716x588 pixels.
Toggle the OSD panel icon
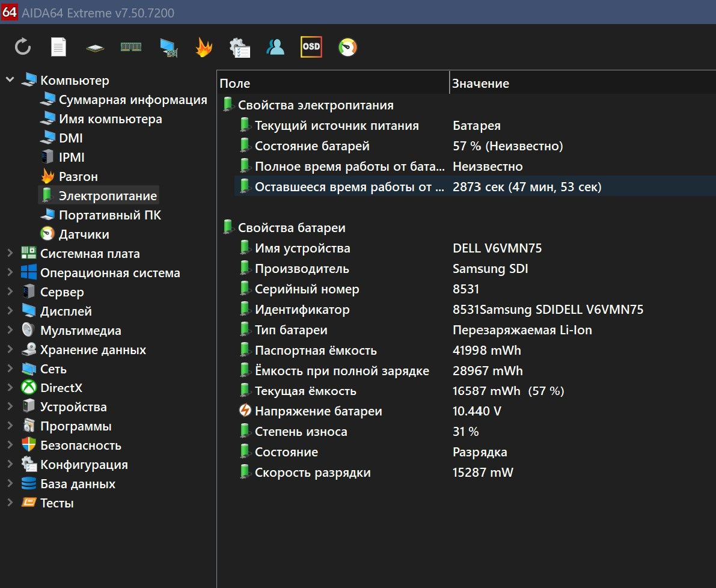pyautogui.click(x=311, y=46)
